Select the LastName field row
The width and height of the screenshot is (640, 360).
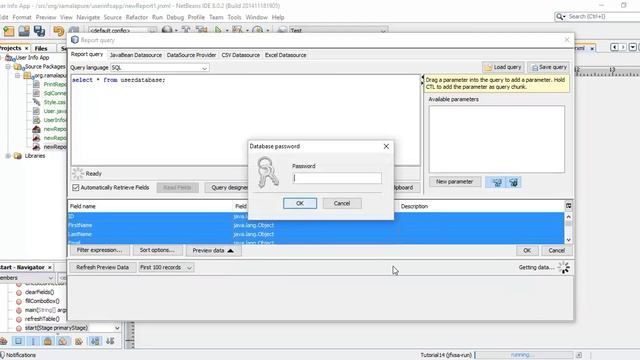click(x=316, y=234)
